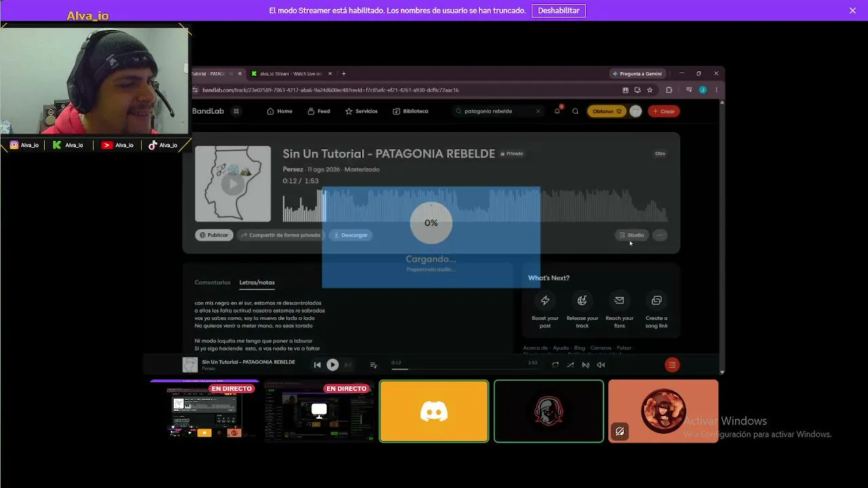Image resolution: width=868 pixels, height=488 pixels.
Task: Click the Publicar button
Action: [214, 235]
